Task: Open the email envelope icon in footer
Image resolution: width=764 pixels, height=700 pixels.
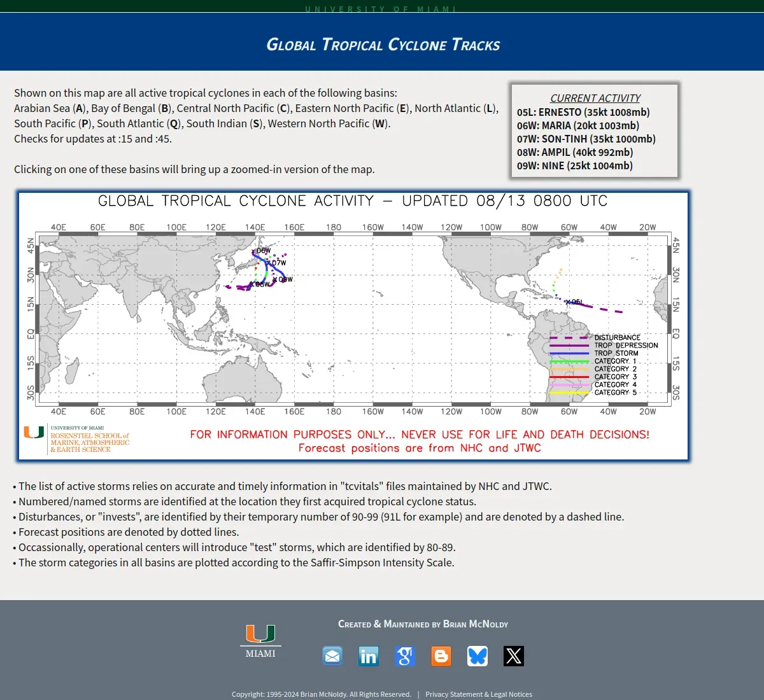Action: (332, 655)
